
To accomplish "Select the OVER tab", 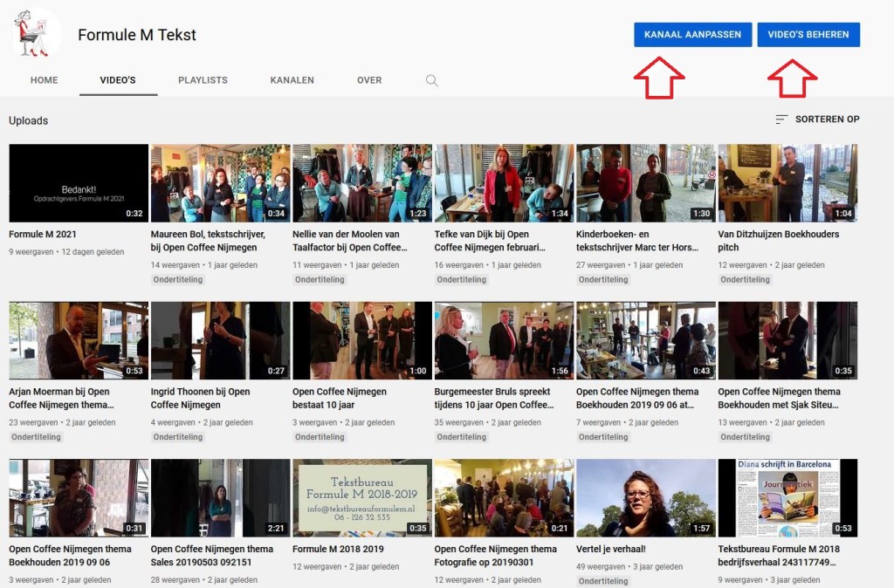I will [x=368, y=79].
